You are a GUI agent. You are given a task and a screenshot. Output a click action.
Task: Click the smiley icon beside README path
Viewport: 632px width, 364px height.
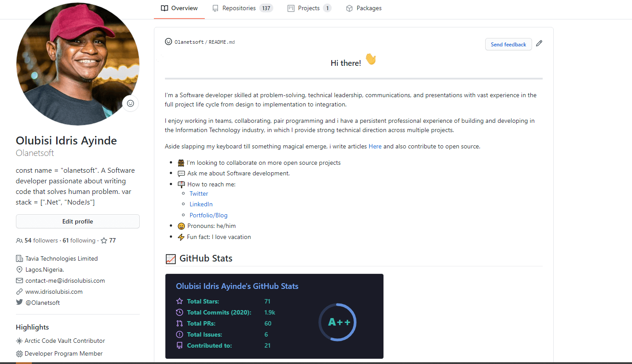click(169, 42)
